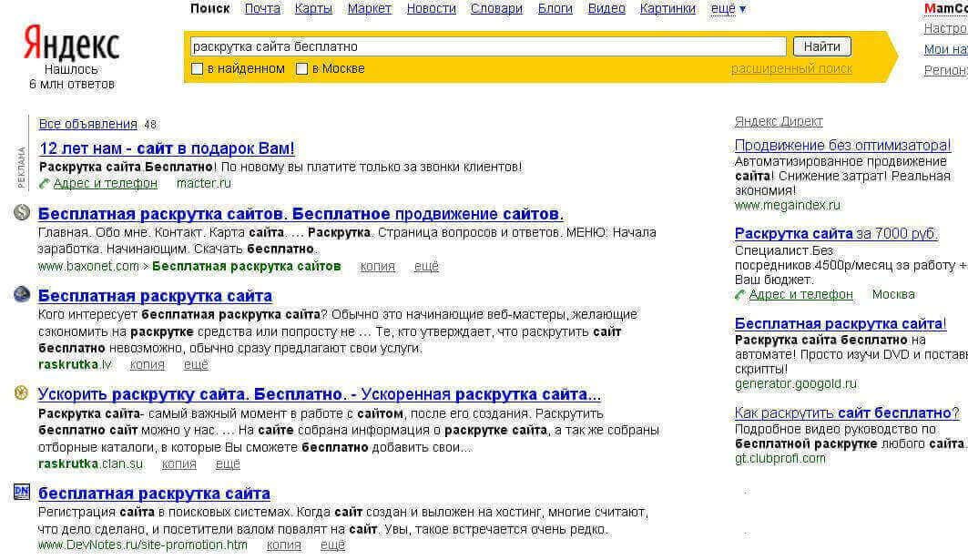Open the Яндекс Директ link
The image size is (968, 560).
point(779,122)
